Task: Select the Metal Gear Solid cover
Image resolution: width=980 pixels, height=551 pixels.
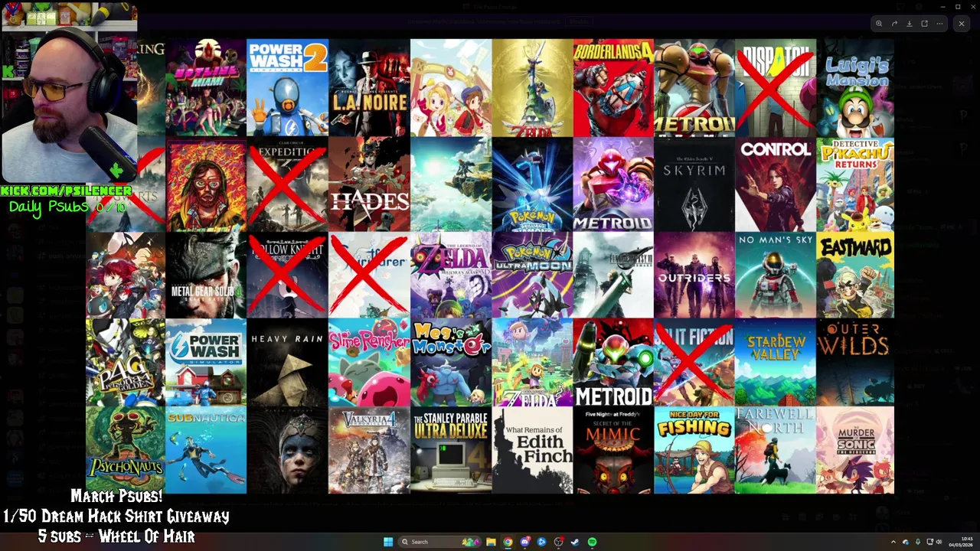Action: pyautogui.click(x=206, y=275)
